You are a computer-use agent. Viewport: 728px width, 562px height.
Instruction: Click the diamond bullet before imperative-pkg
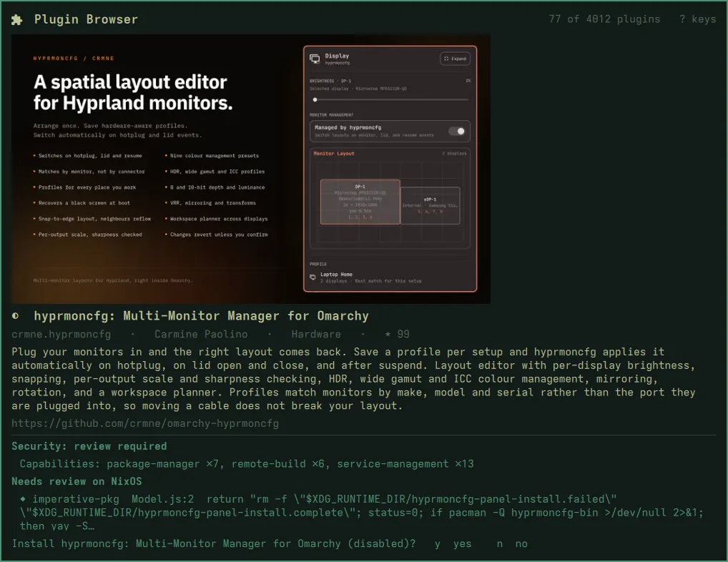point(23,499)
